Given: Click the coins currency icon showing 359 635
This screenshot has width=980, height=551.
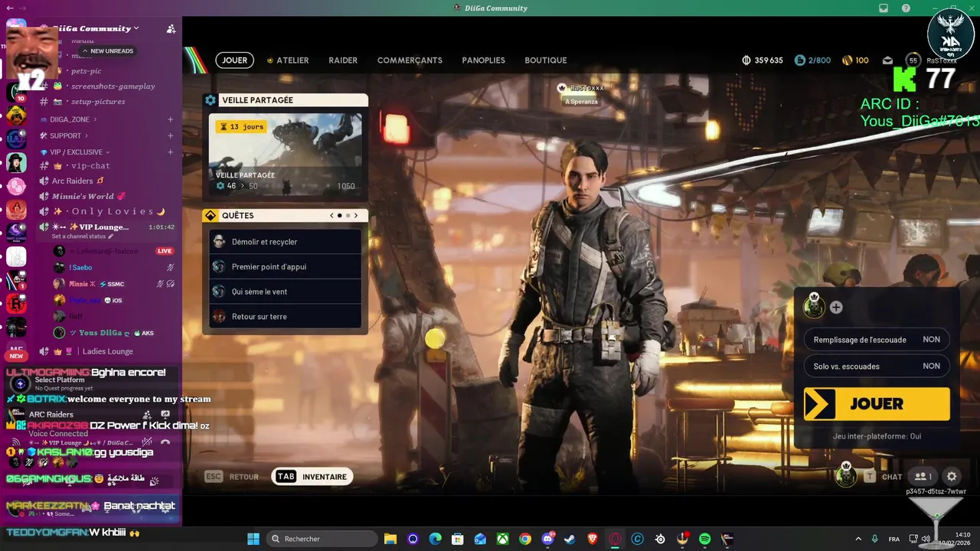Looking at the screenshot, I should (x=746, y=60).
